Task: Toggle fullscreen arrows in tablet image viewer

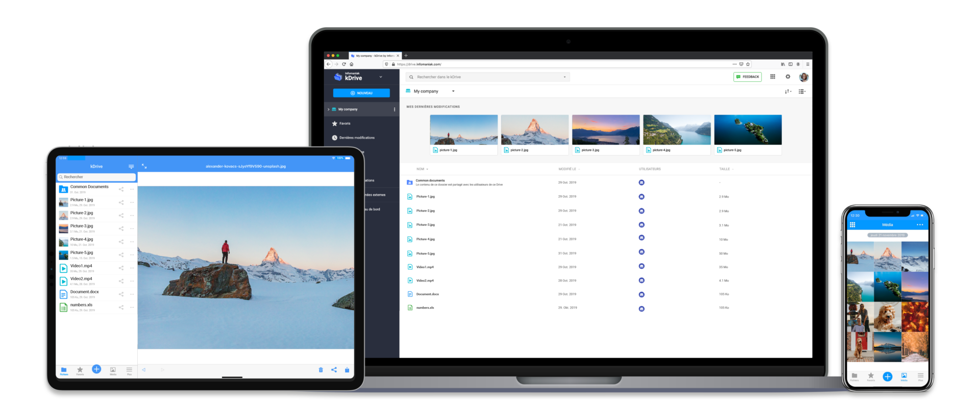Action: 144,167
